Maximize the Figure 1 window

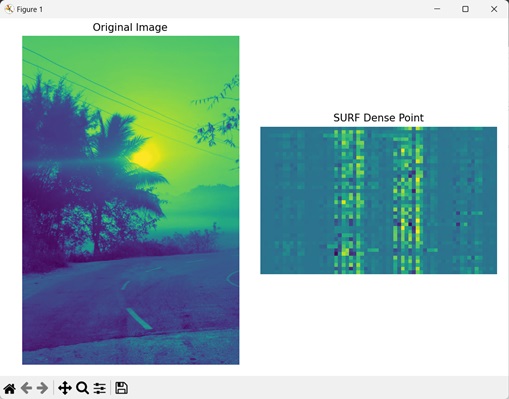pyautogui.click(x=465, y=9)
